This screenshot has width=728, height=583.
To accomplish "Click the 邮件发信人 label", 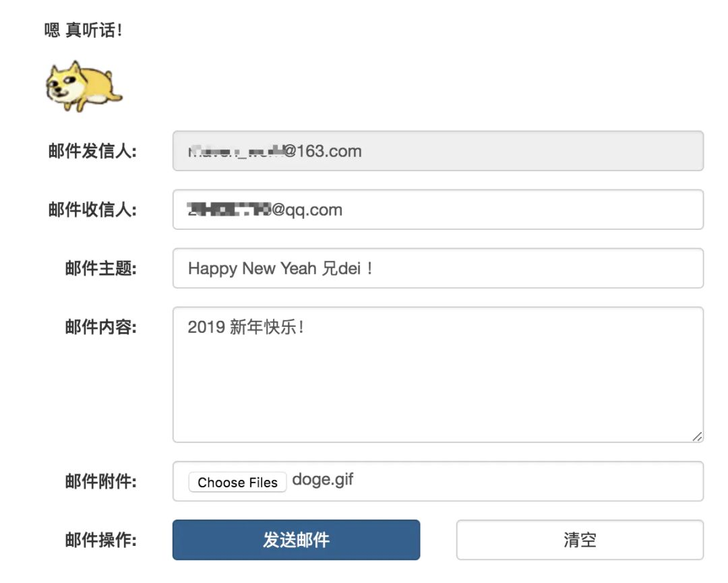I will [x=92, y=151].
